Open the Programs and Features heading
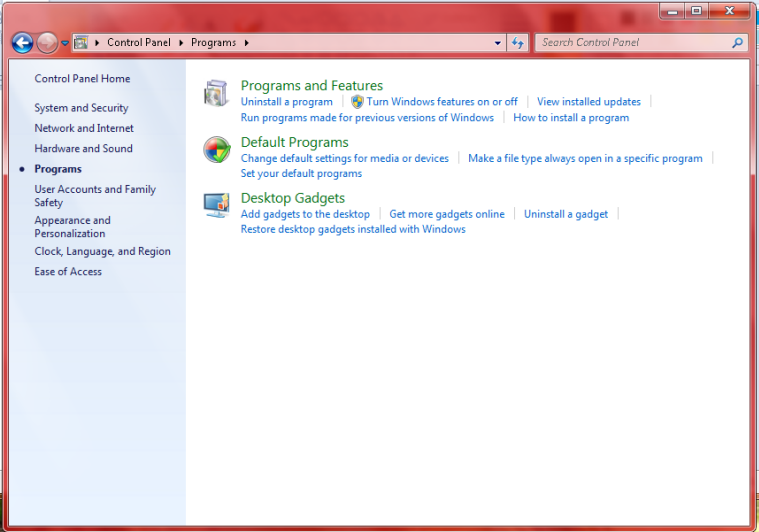This screenshot has height=532, width=759. click(312, 86)
